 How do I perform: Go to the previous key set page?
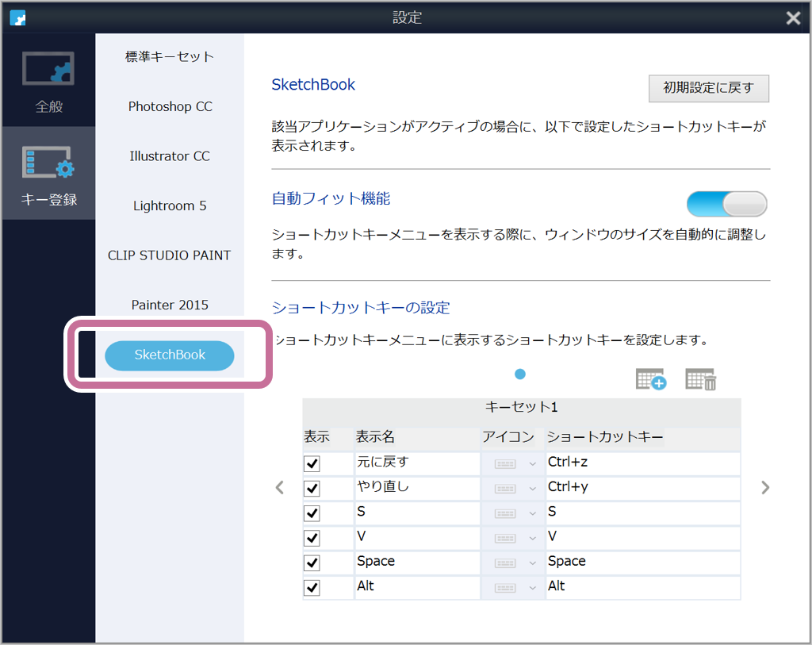(x=280, y=487)
